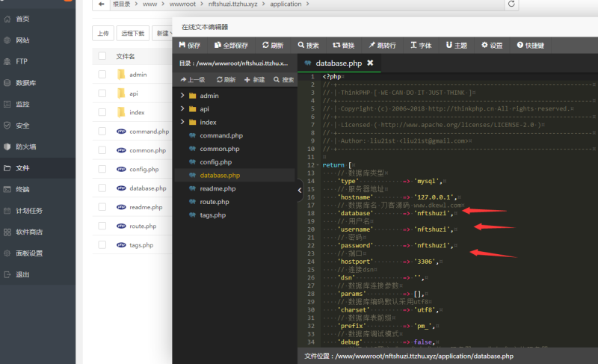This screenshot has height=364, width=598.
Task: Open route.php in the file list
Action: point(143,226)
